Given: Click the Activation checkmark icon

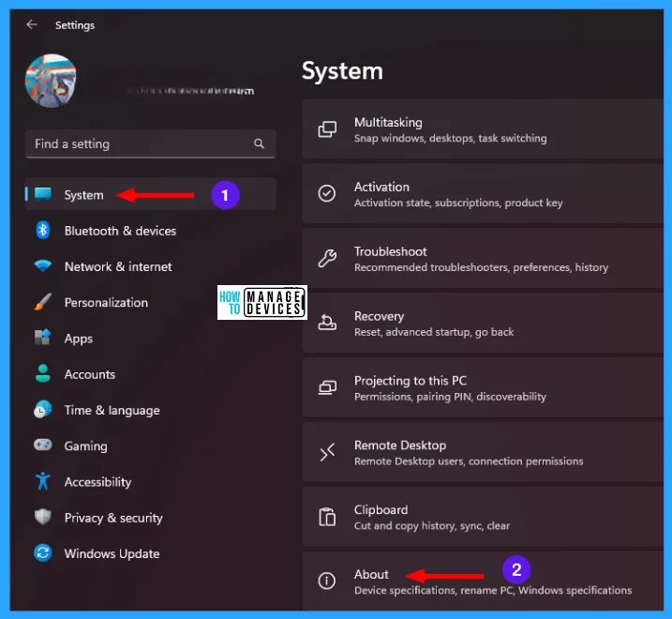Looking at the screenshot, I should [327, 193].
